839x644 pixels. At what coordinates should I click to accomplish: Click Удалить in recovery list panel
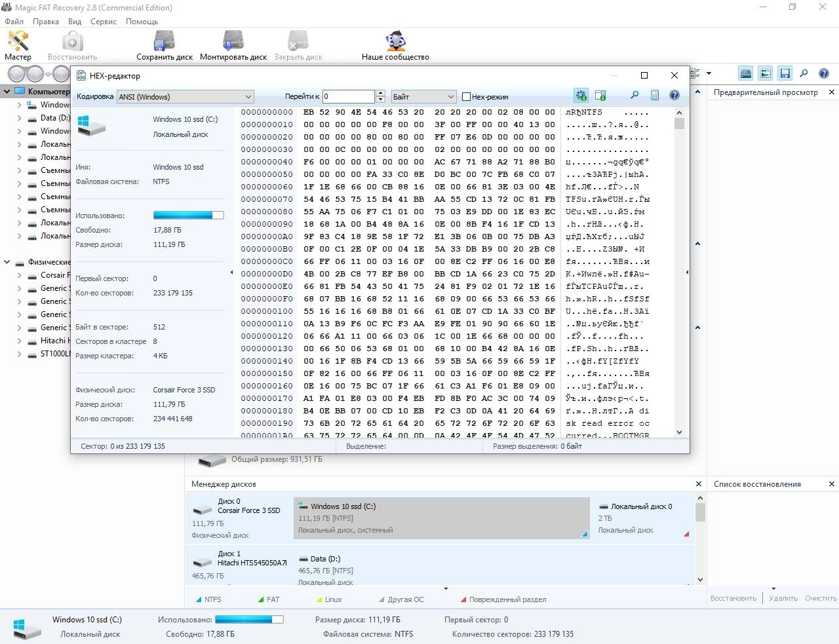pyautogui.click(x=783, y=598)
